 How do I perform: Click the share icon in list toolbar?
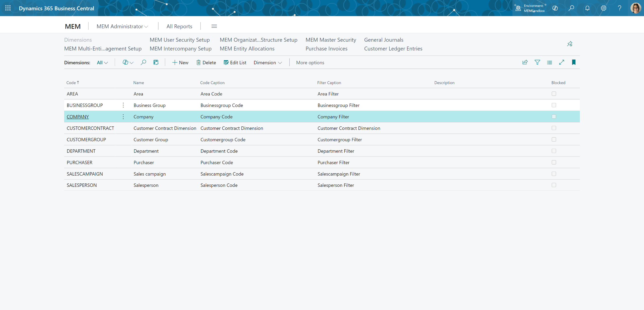point(525,62)
